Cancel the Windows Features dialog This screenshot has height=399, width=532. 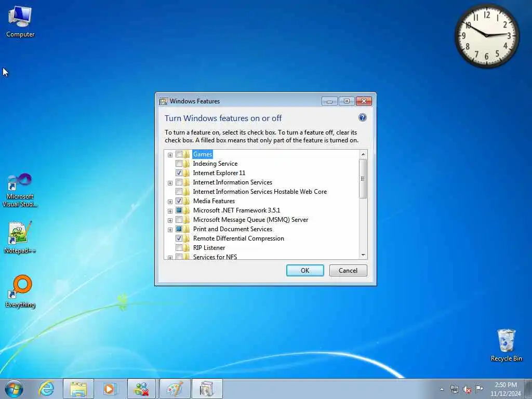(x=348, y=270)
